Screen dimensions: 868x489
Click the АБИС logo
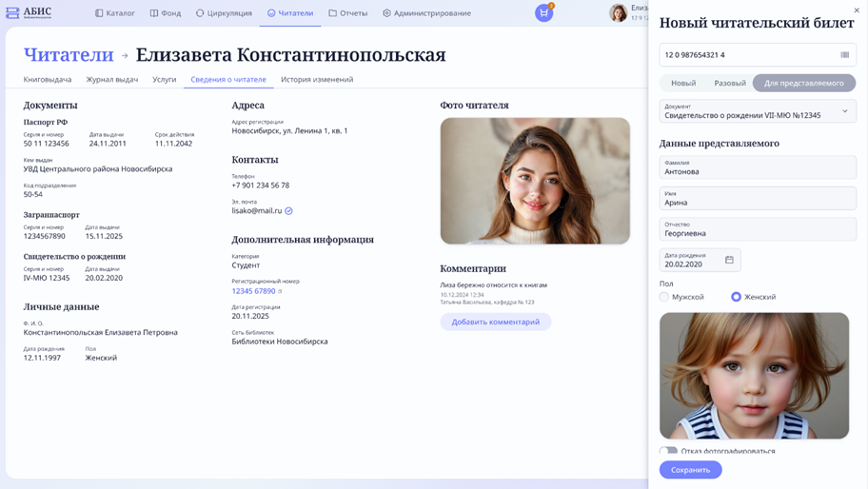(29, 13)
